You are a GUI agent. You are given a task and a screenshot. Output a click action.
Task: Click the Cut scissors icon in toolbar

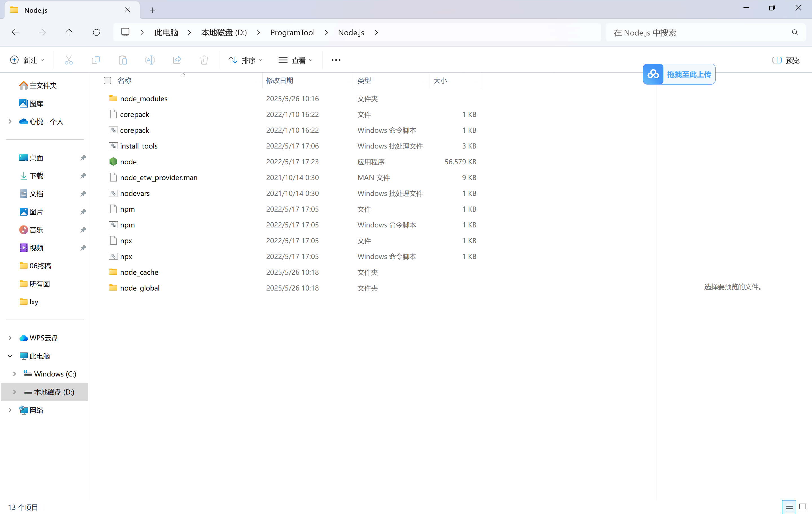69,60
